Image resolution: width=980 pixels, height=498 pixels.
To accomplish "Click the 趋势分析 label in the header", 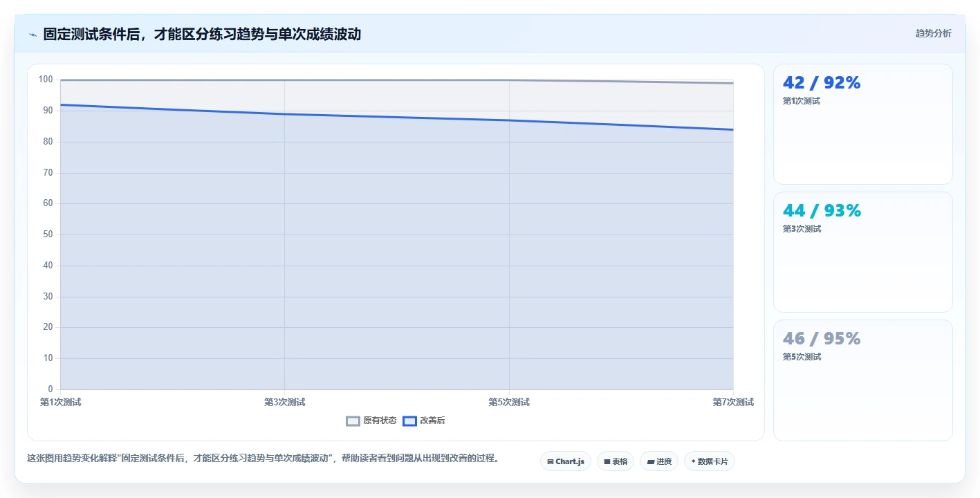I will tap(933, 33).
